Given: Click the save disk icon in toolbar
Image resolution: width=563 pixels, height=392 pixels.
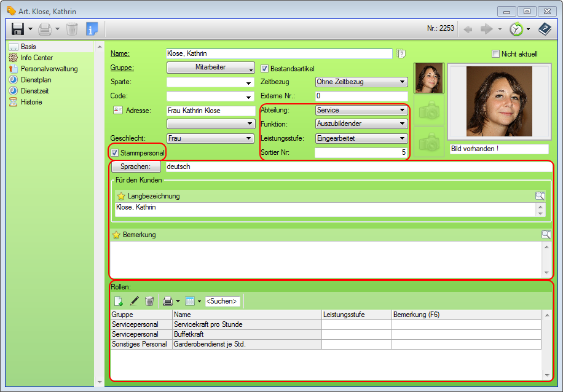Looking at the screenshot, I should (18, 29).
